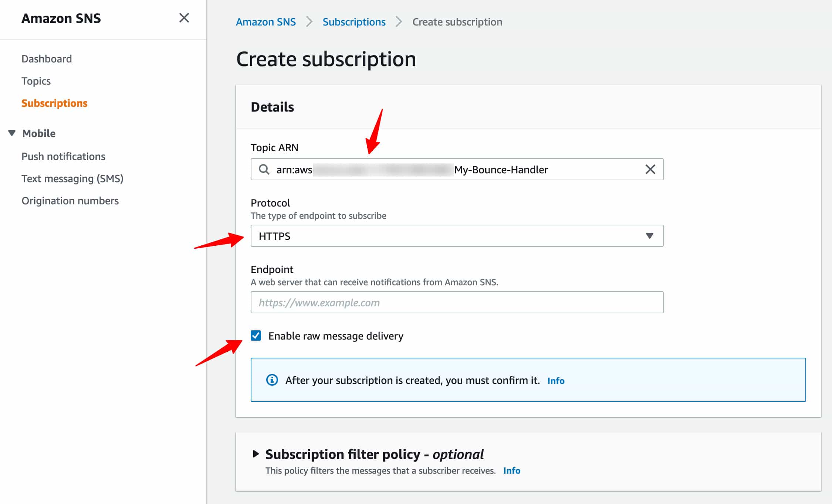The image size is (832, 504).
Task: Click the Text messaging SMS sidebar item
Action: click(x=73, y=178)
